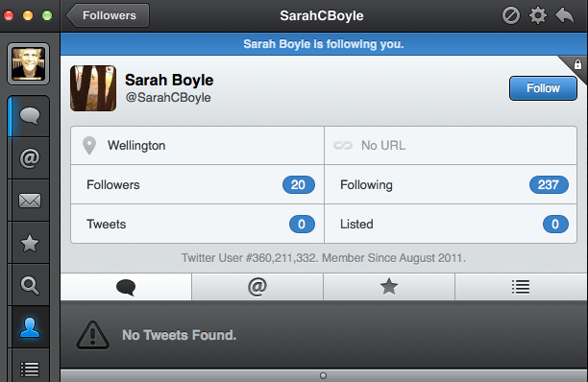Image resolution: width=588 pixels, height=382 pixels.
Task: Click the bottom resize handle circle
Action: click(323, 375)
